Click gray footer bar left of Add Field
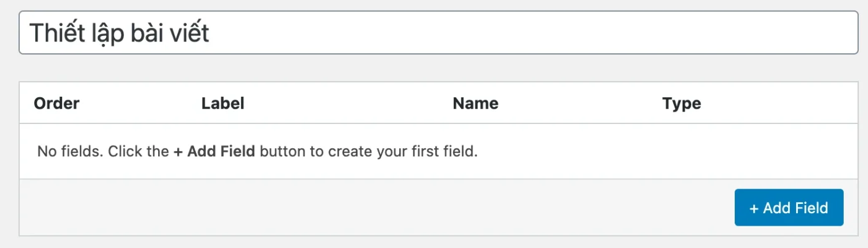This screenshot has width=868, height=248. click(372, 208)
